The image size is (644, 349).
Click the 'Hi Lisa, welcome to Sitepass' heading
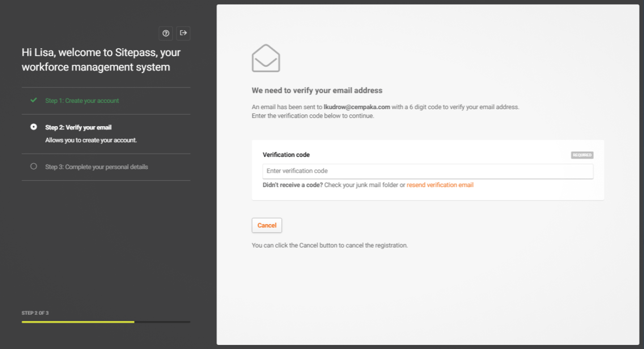pyautogui.click(x=101, y=60)
